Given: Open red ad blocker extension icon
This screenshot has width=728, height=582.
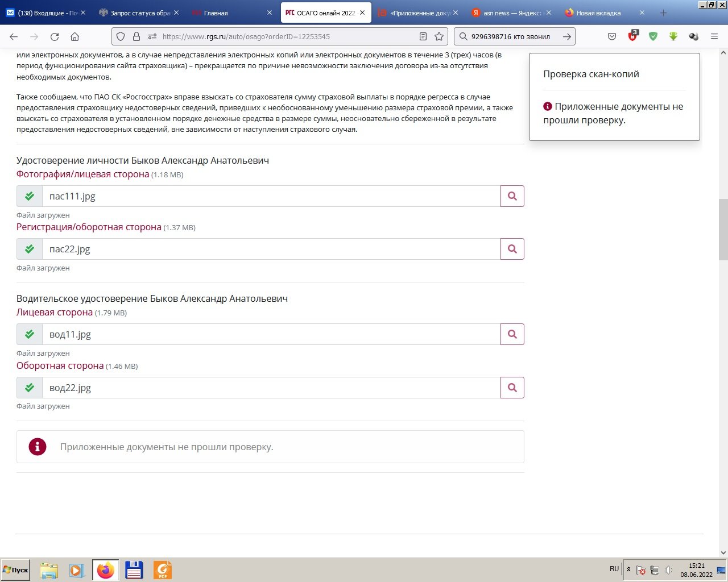Looking at the screenshot, I should point(633,36).
